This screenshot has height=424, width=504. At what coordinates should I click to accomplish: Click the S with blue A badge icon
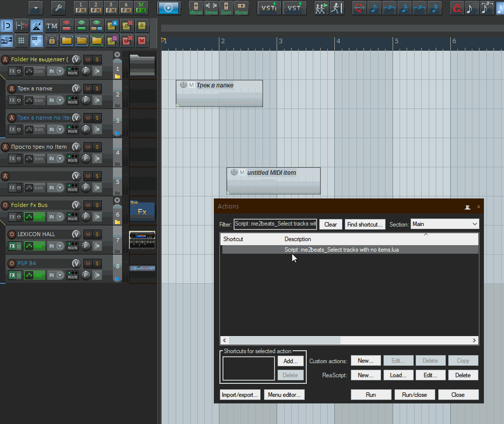click(x=112, y=26)
